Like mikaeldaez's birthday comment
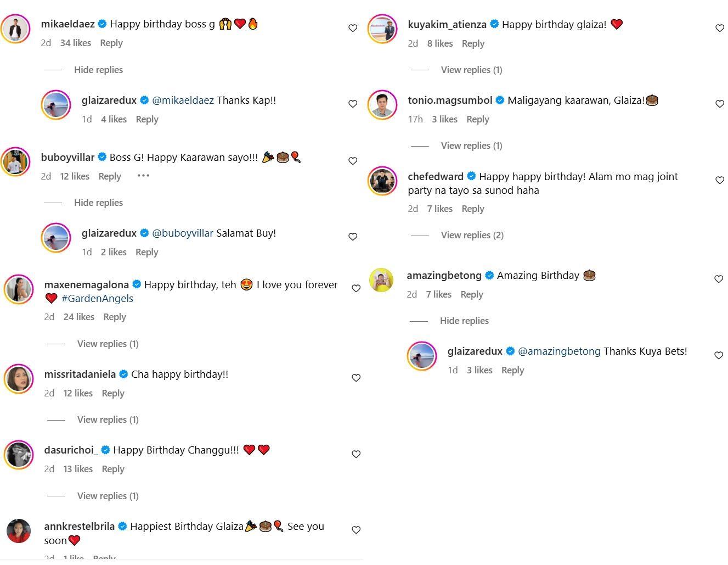Screen dimensions: 728x565 [x=353, y=28]
